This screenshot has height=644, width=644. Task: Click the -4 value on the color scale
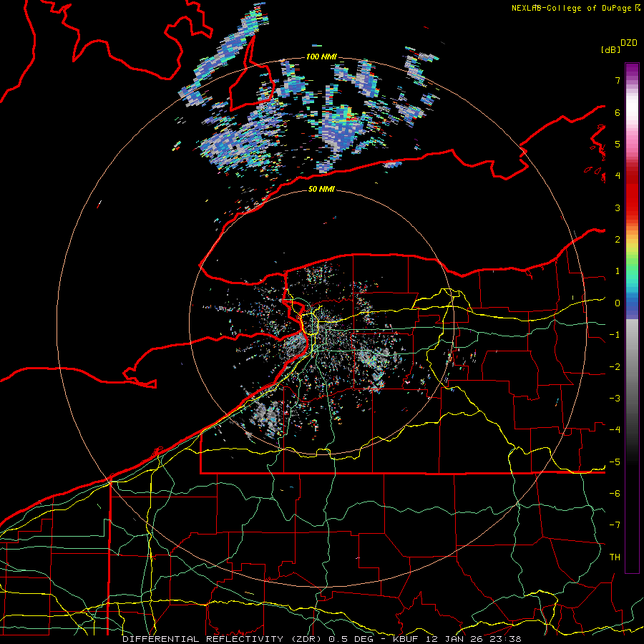[x=615, y=430]
